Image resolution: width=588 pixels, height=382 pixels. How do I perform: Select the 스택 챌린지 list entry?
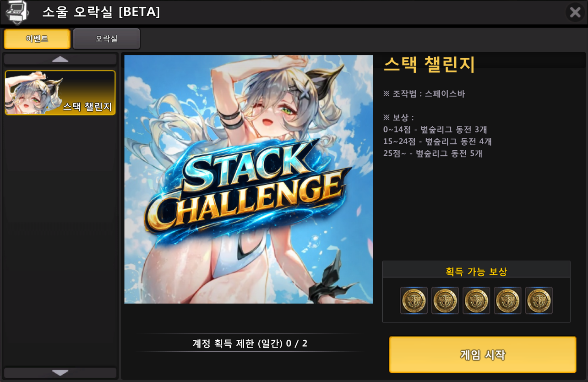pyautogui.click(x=60, y=93)
